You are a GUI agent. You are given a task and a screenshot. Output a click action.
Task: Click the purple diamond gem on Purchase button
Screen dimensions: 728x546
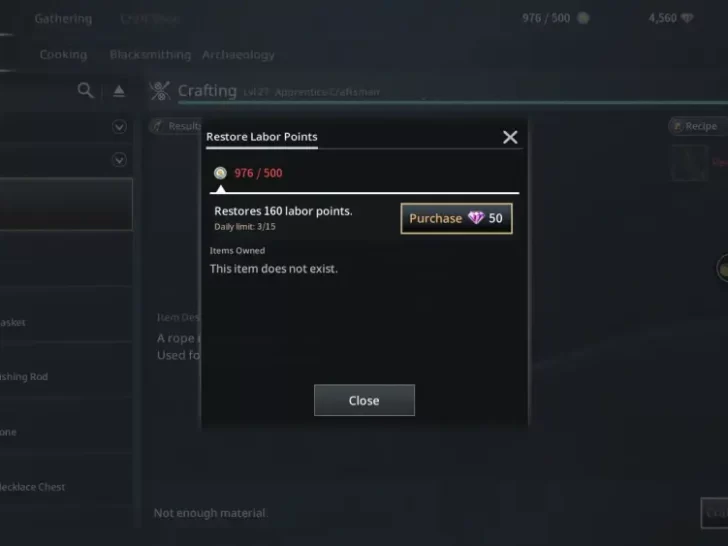tap(476, 218)
